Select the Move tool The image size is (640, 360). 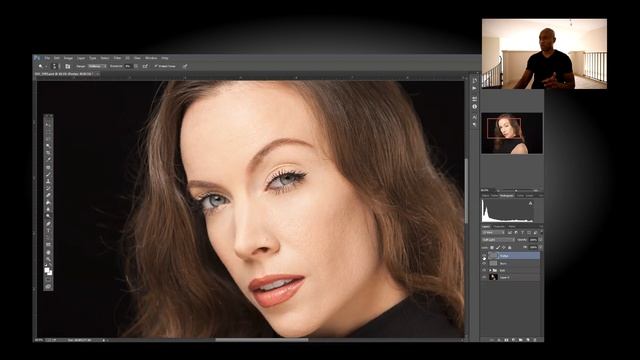pos(48,125)
